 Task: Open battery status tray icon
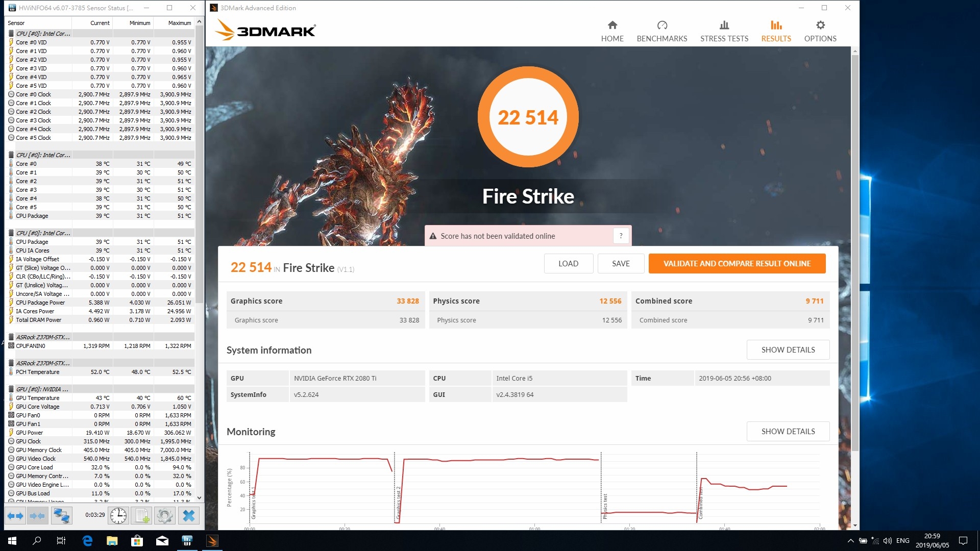(863, 541)
